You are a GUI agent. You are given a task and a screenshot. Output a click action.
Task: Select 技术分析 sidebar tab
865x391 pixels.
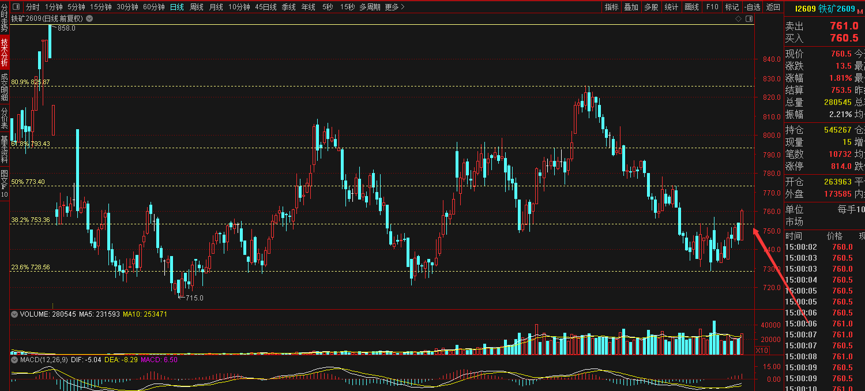click(x=4, y=51)
